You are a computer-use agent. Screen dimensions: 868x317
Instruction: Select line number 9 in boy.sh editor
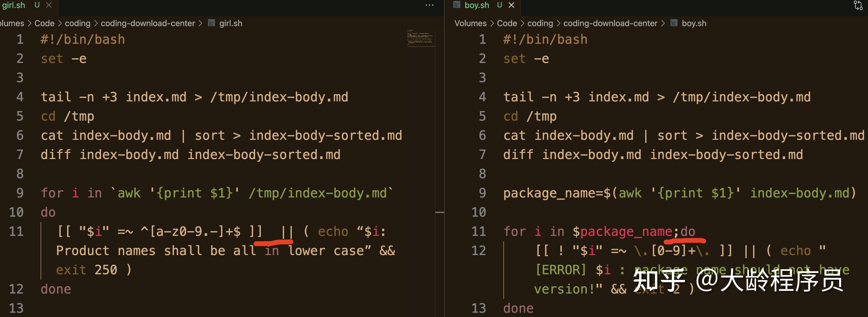482,193
